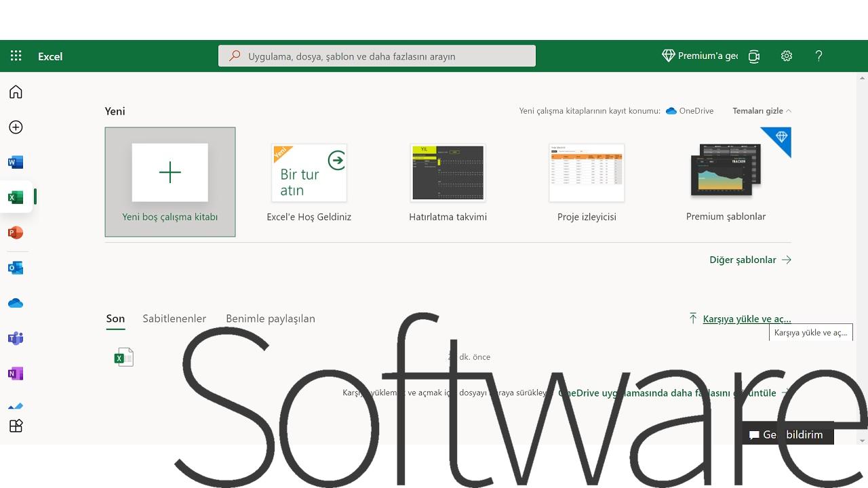868x488 pixels.
Task: Open Diğer şablonlar link
Action: [x=750, y=260]
